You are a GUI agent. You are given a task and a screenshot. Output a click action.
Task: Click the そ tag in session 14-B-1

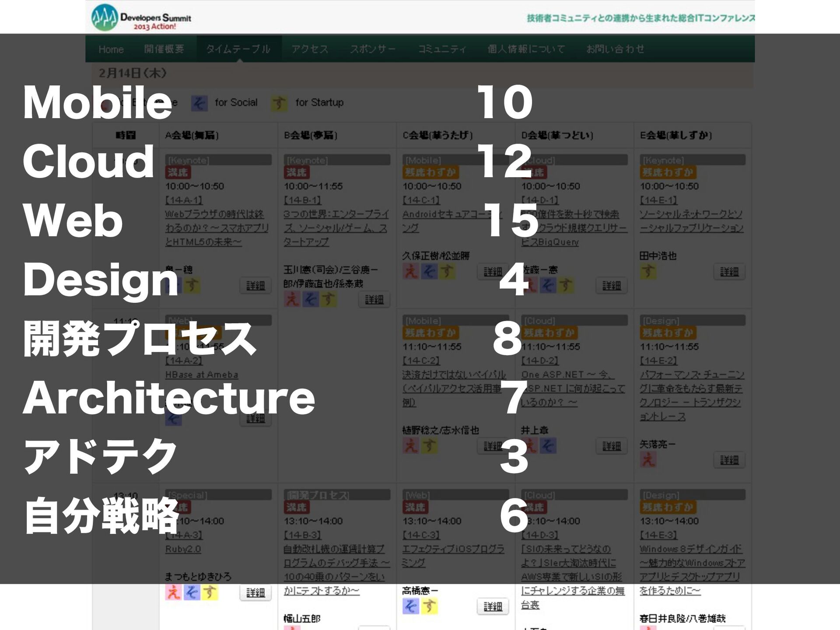click(x=310, y=299)
